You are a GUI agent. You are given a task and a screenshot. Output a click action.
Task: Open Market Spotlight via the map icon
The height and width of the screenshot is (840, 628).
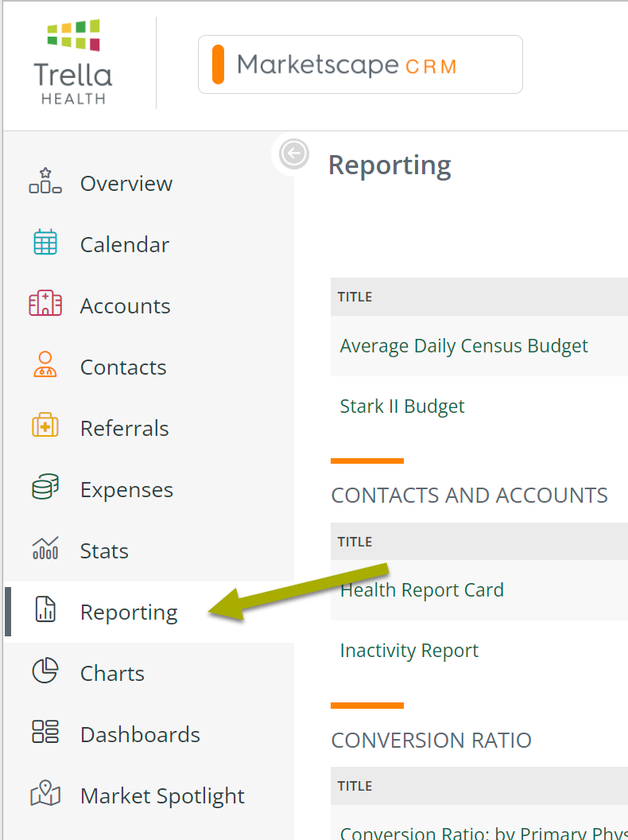point(45,795)
